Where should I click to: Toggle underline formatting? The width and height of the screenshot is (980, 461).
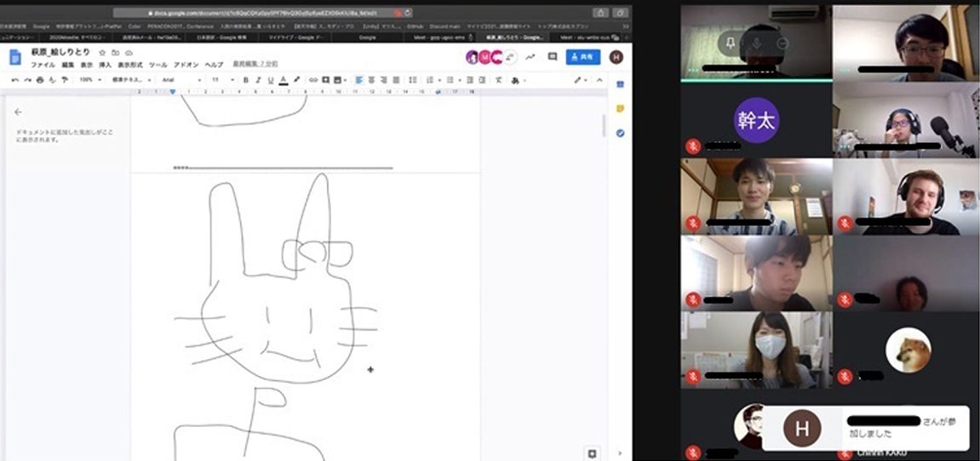[x=271, y=80]
